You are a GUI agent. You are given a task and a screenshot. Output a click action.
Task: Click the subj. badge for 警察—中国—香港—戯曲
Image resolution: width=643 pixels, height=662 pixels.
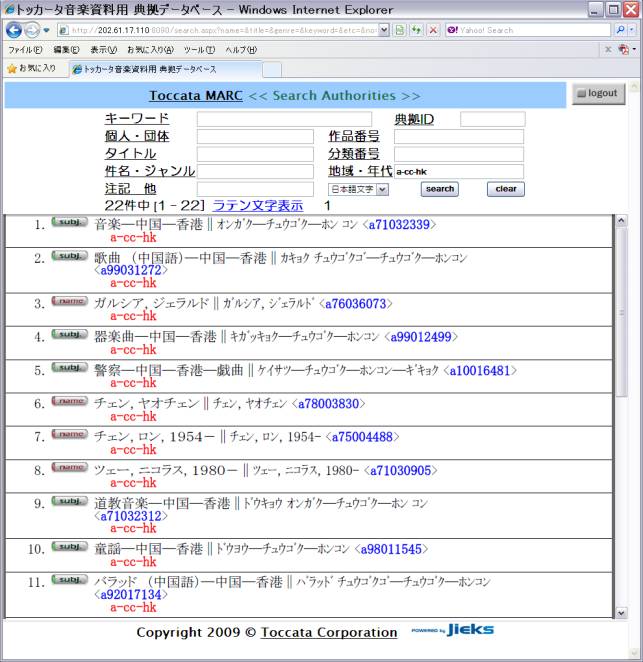[70, 367]
